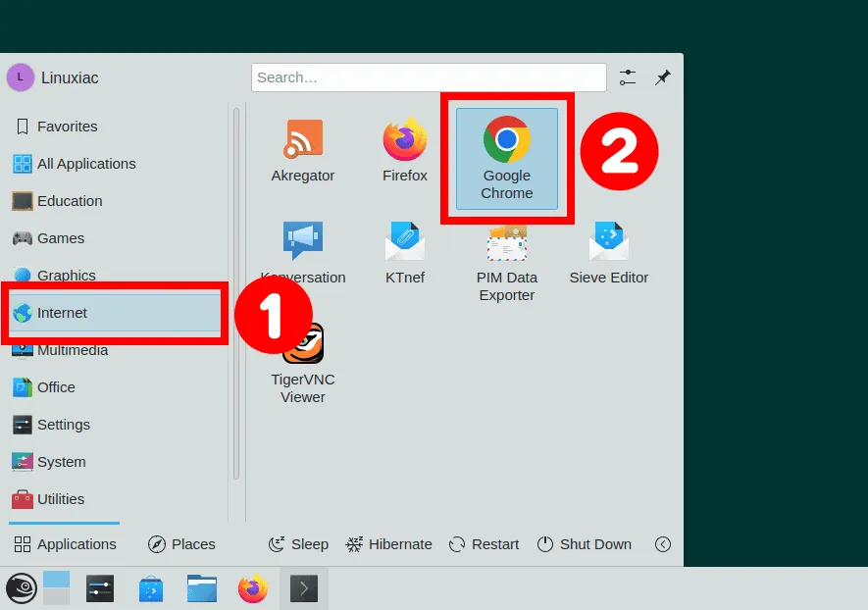
Task: Open Dolphin file manager from taskbar
Action: tap(202, 588)
